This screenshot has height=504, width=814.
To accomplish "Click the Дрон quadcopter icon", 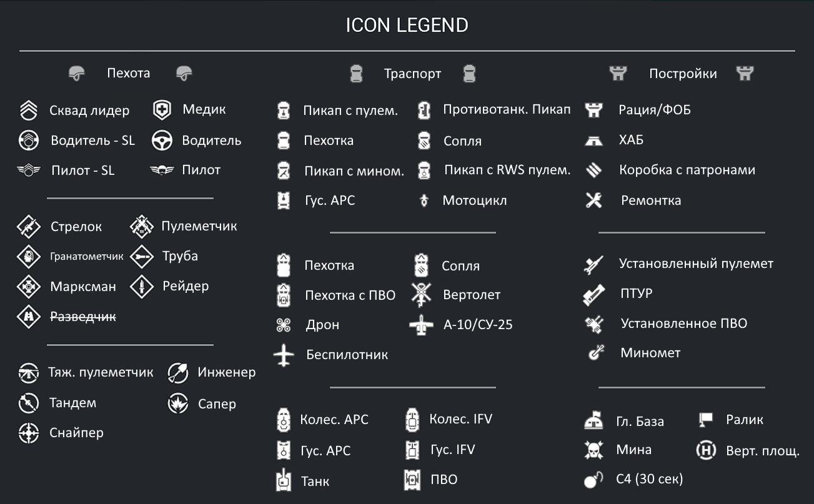I will pyautogui.click(x=284, y=325).
